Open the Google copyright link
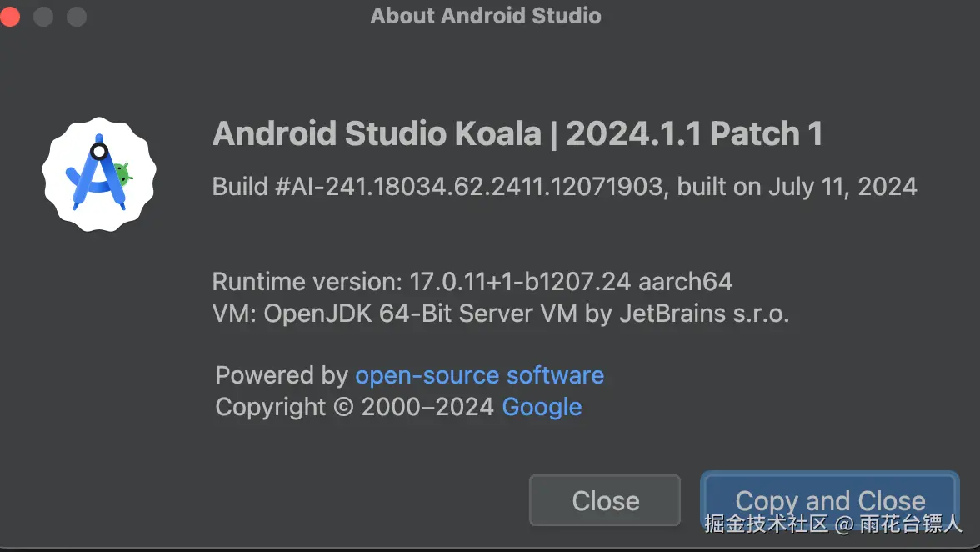This screenshot has height=552, width=980. coord(542,407)
